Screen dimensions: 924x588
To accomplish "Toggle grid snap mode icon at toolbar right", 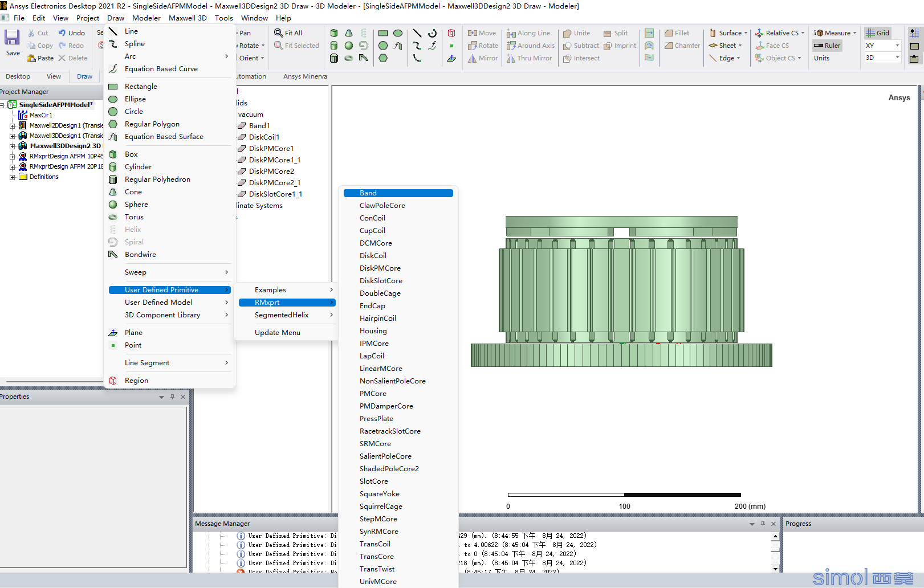I will tap(914, 33).
